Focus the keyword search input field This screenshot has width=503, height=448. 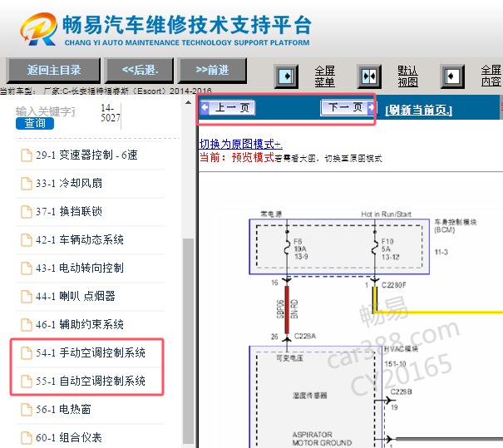45,111
